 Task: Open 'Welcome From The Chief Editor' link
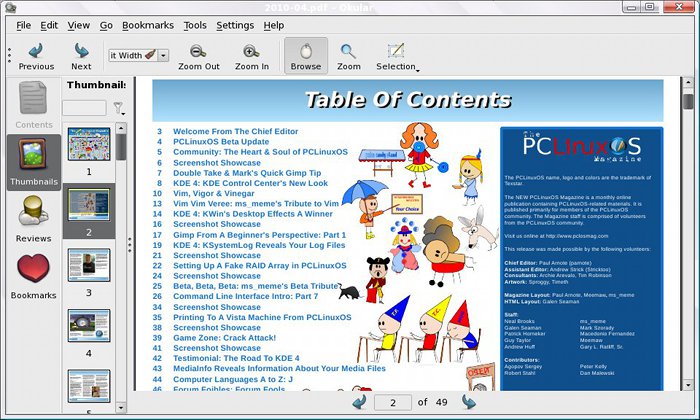click(235, 131)
